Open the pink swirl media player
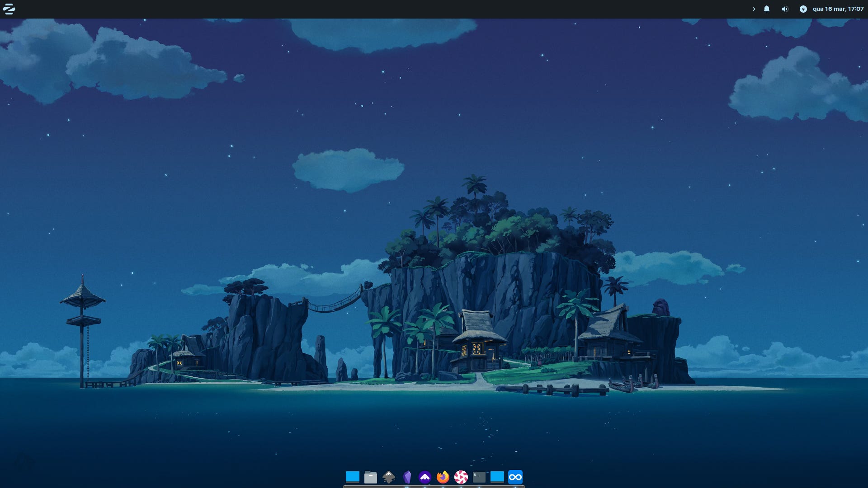868x488 pixels. point(461,477)
